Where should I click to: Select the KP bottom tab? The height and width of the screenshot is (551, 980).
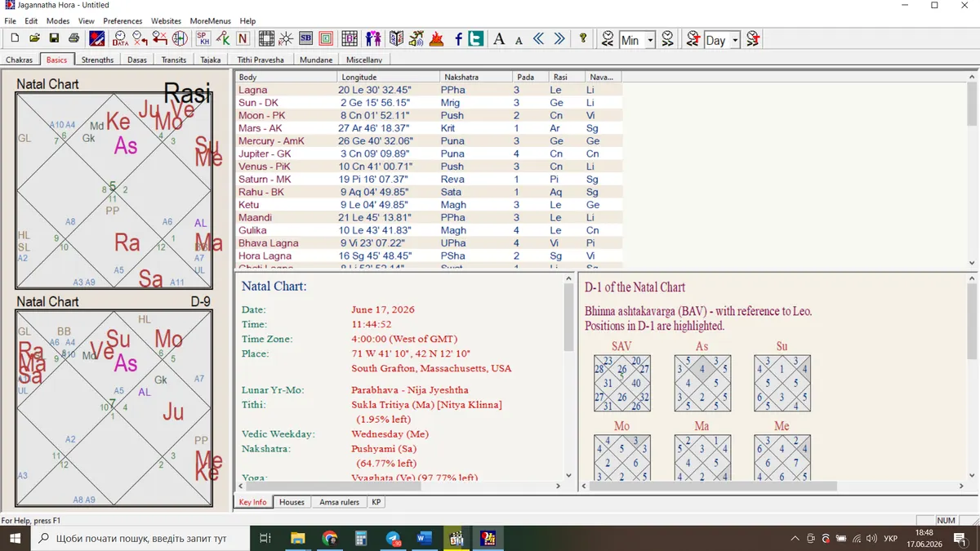point(376,502)
